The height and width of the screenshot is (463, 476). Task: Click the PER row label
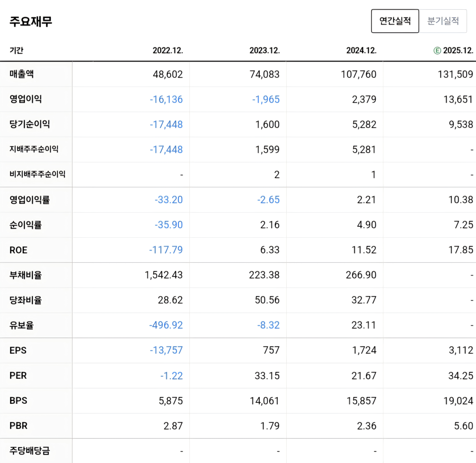(18, 375)
